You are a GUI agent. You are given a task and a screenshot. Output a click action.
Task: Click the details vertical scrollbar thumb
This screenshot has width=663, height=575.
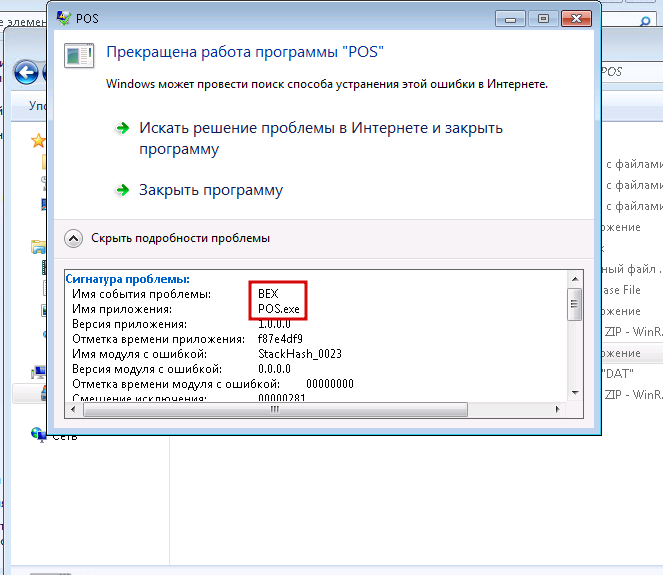pos(575,304)
